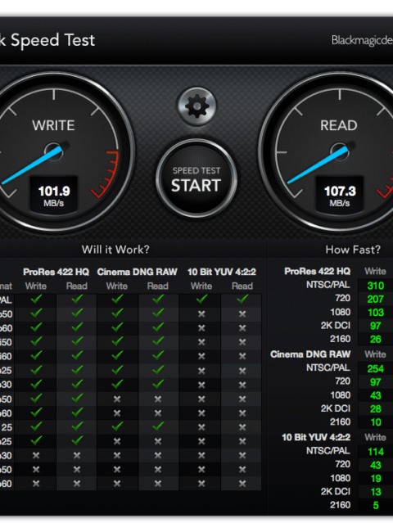
Task: Click the Cinema DNG RAW column header in Will it Work
Action: 137,272
